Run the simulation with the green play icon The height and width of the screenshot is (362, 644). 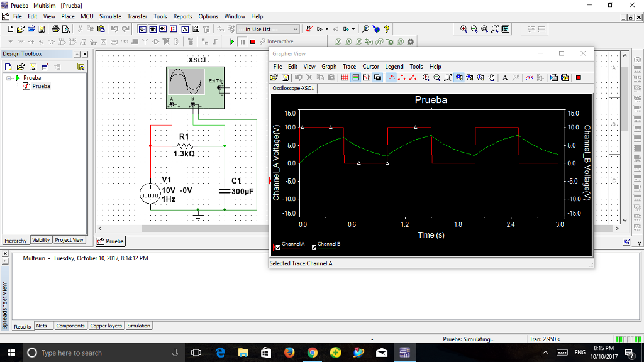point(231,41)
